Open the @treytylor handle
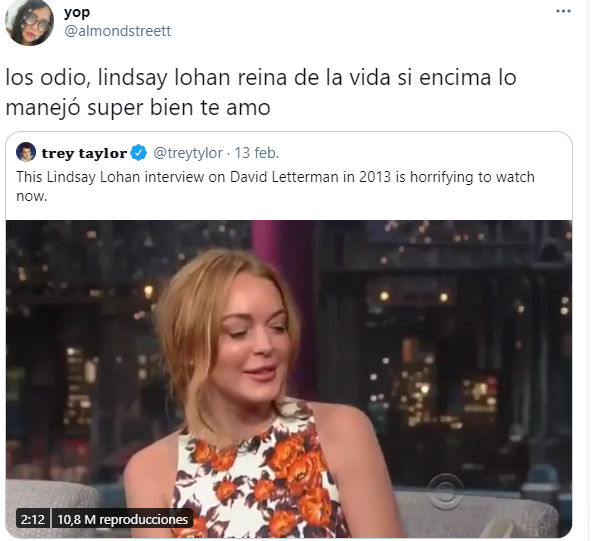Screen dimensions: 591x541 [188, 153]
